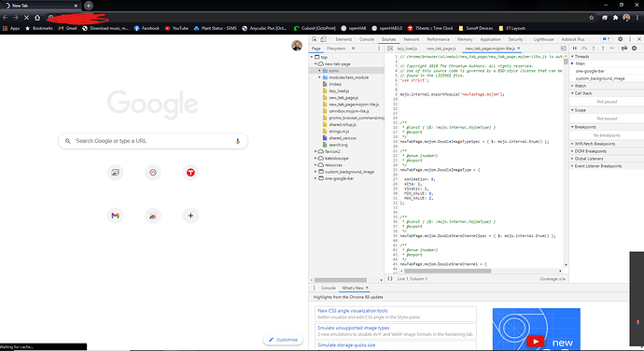Image resolution: width=644 pixels, height=351 pixels.
Task: Expand the resources tree node
Action: [315, 165]
